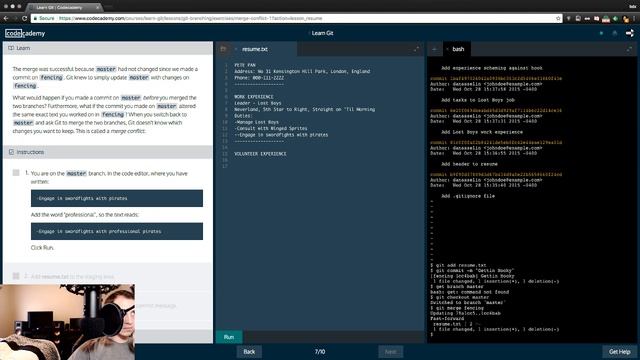Go to previous exercise with Back
640x360 pixels.
coord(249,351)
